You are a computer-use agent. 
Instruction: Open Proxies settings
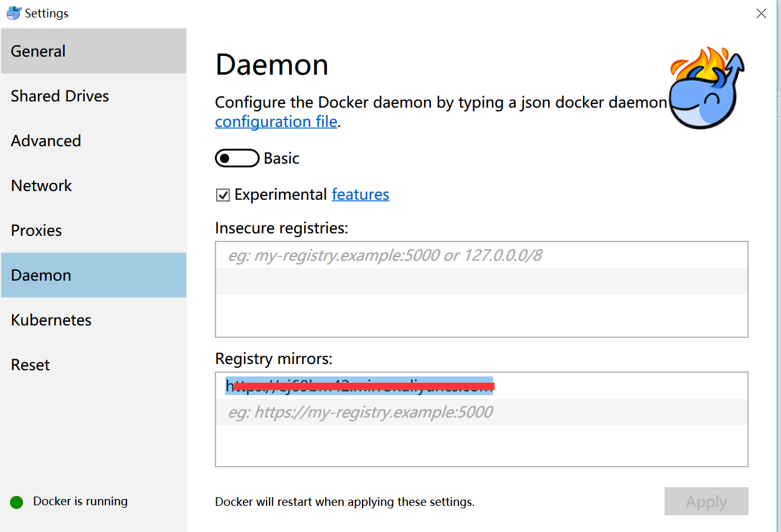[93, 230]
